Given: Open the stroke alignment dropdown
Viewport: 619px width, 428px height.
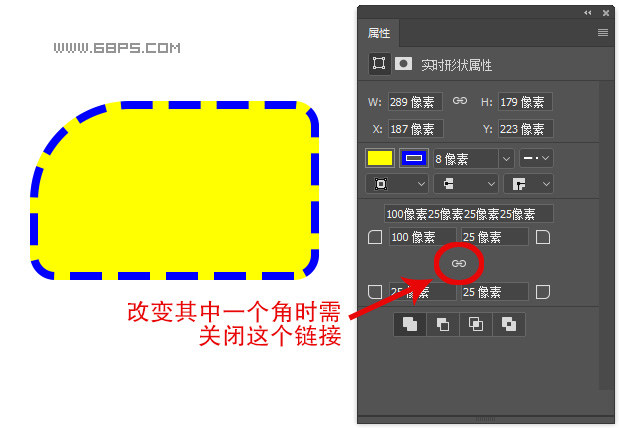Looking at the screenshot, I should (397, 184).
